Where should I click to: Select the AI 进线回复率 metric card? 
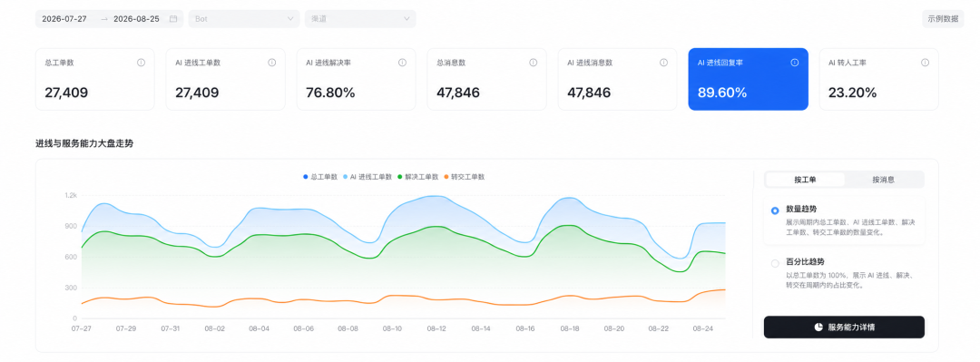(748, 80)
